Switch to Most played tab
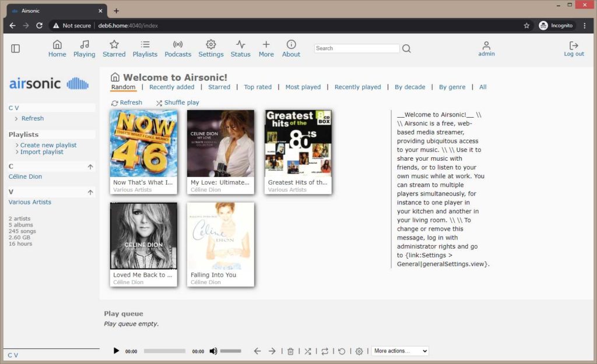The height and width of the screenshot is (364, 597). 303,87
